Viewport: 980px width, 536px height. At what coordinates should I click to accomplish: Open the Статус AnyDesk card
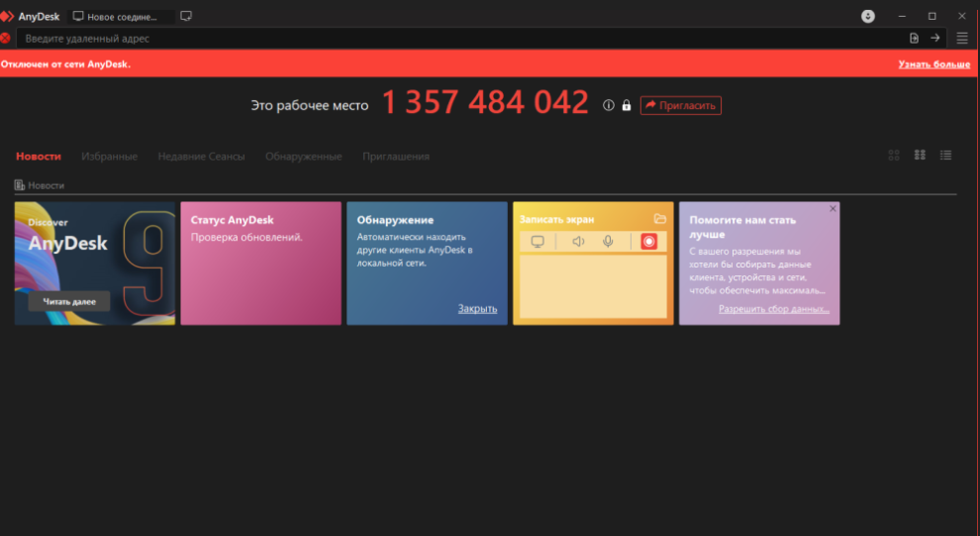[261, 264]
